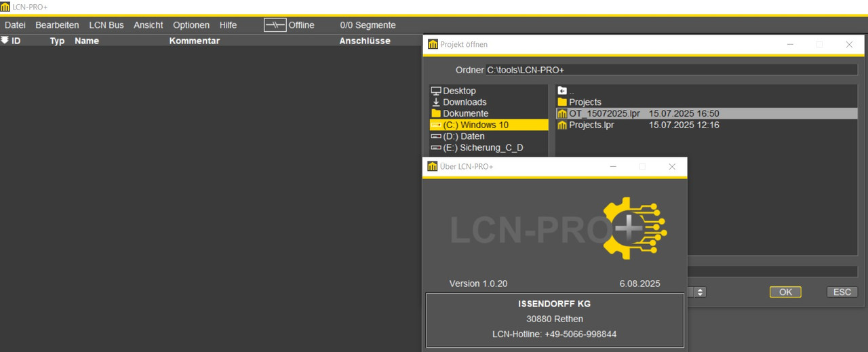Viewport: 868px width, 352px height.
Task: Click the Offline connection status icon
Action: (275, 25)
